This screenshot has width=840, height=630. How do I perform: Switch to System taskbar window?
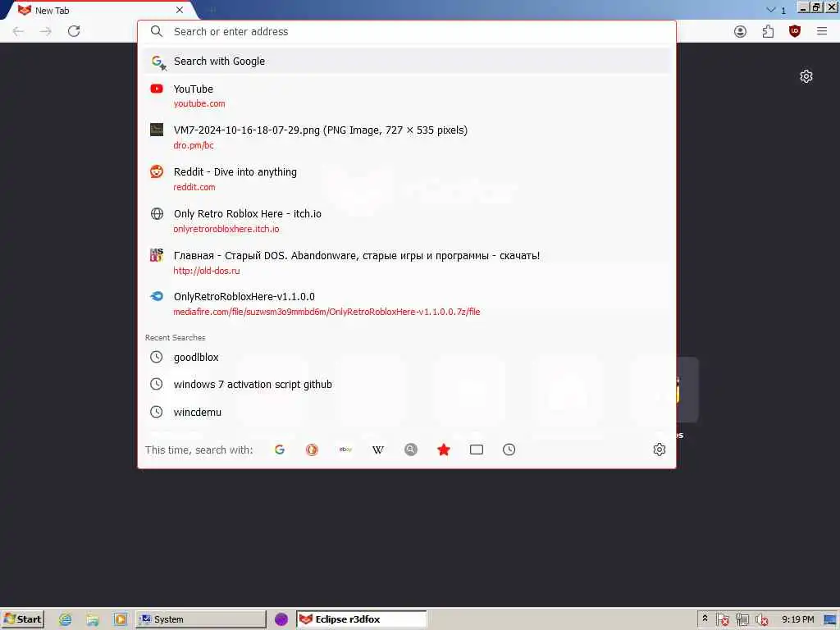(201, 619)
